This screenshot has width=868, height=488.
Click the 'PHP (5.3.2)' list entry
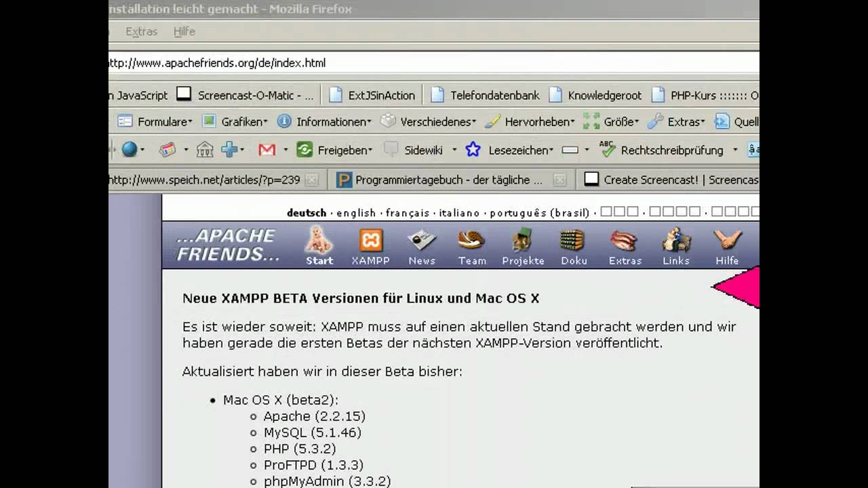click(299, 449)
